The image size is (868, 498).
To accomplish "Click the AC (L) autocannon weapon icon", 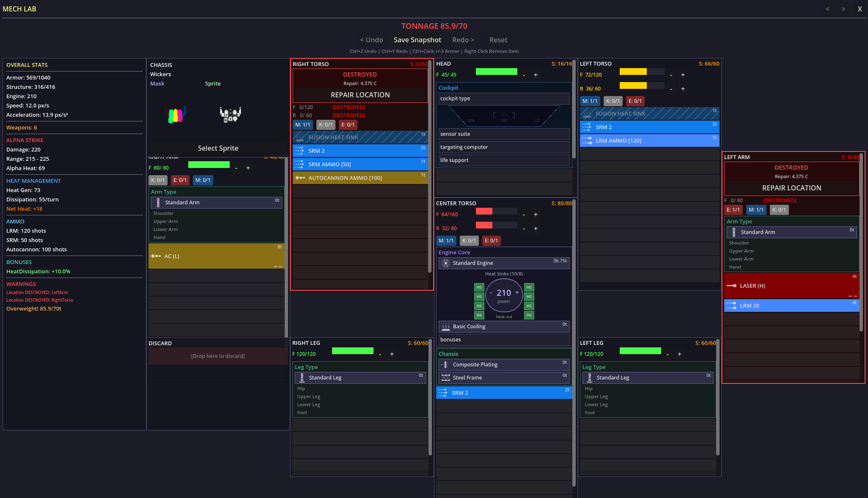I will (156, 256).
